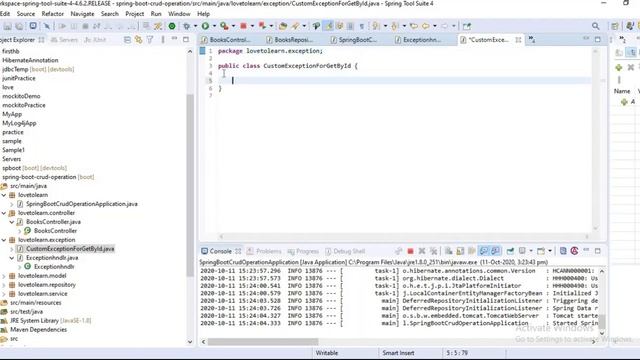640x360 pixels.
Task: Open Project Explorer View Menu dots
Action: [x=163, y=40]
